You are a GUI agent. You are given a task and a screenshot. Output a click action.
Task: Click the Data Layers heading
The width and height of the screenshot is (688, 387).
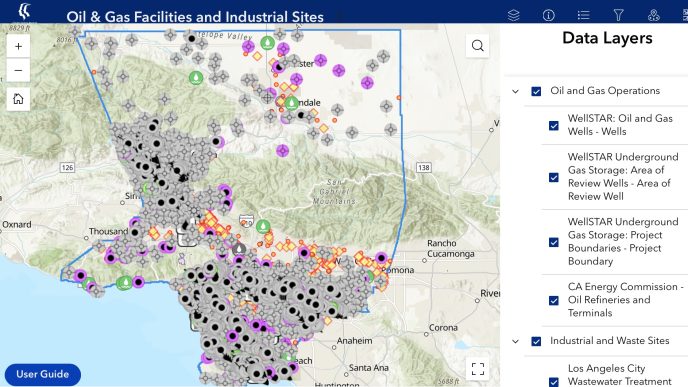click(x=607, y=38)
